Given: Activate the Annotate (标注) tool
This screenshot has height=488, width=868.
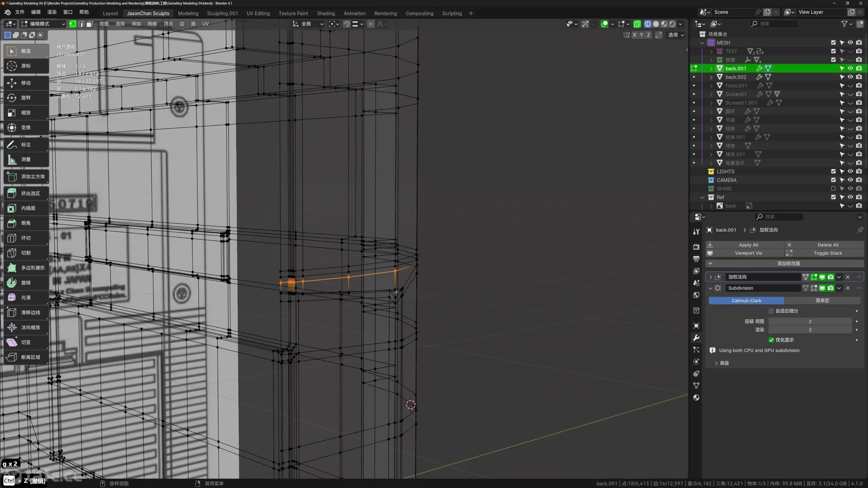Looking at the screenshot, I should [x=26, y=145].
